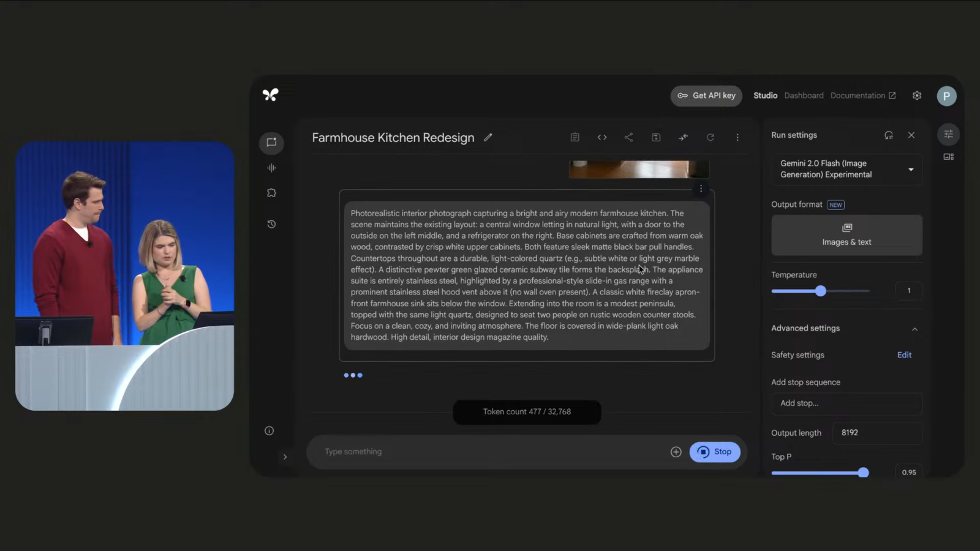Toggle the run settings panel icon
980x551 pixels.
[948, 135]
